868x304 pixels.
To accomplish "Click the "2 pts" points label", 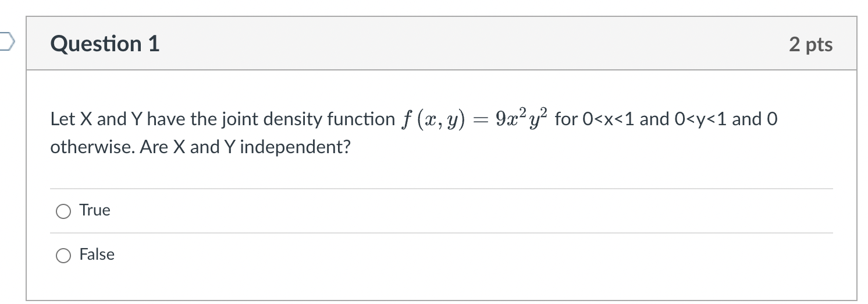I will (810, 44).
